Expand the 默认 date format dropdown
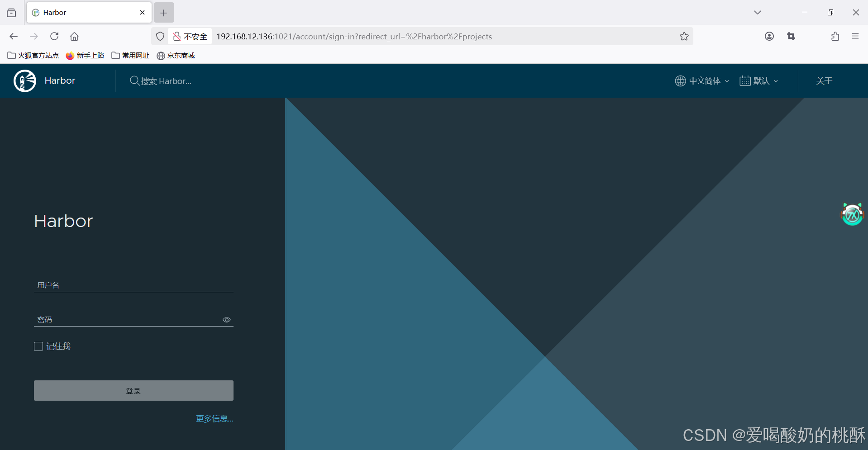868x450 pixels. [759, 81]
